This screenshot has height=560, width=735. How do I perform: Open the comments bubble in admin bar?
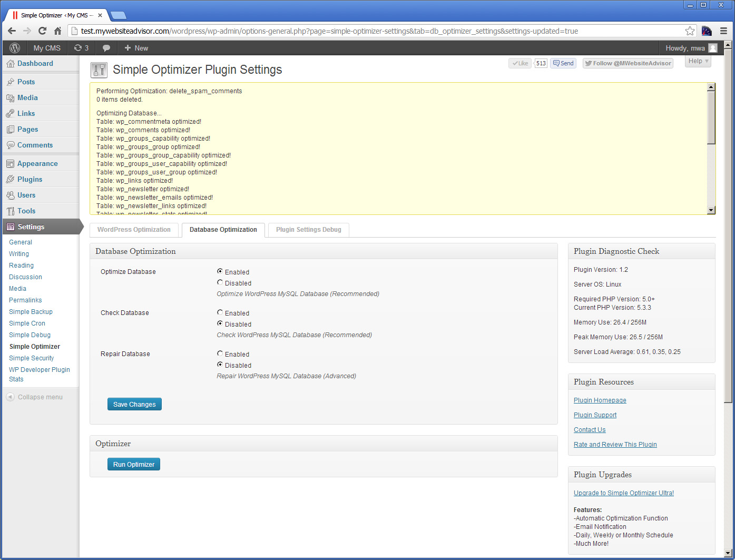coord(106,48)
